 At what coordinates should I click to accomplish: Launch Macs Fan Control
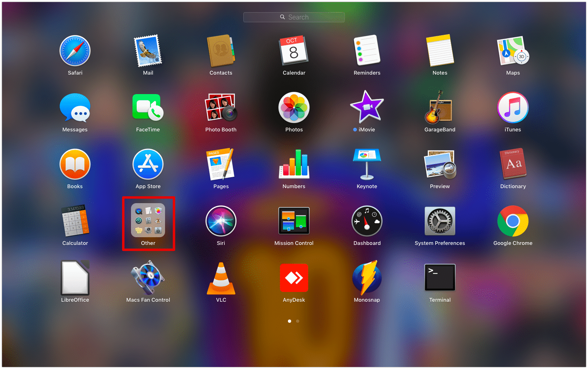pos(148,278)
